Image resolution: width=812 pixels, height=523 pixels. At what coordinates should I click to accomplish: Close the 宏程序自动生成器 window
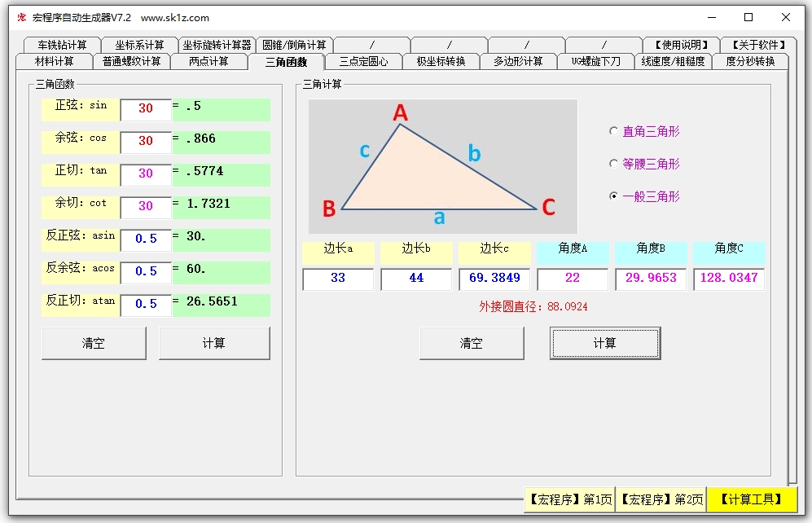786,18
